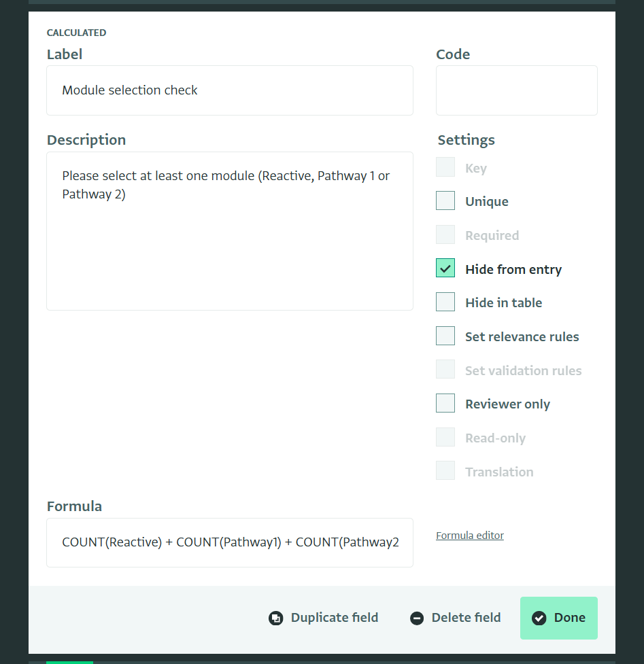Enable the Unique checkbox
The height and width of the screenshot is (664, 644).
pyautogui.click(x=445, y=201)
